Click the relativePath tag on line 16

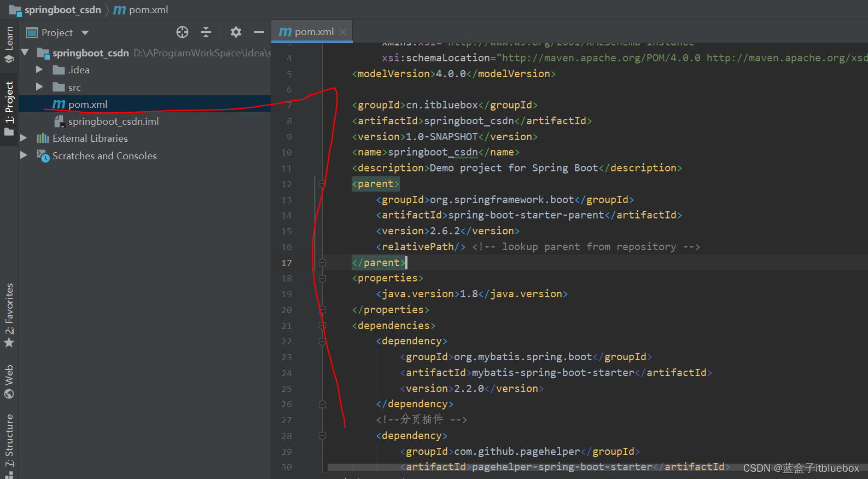(421, 247)
